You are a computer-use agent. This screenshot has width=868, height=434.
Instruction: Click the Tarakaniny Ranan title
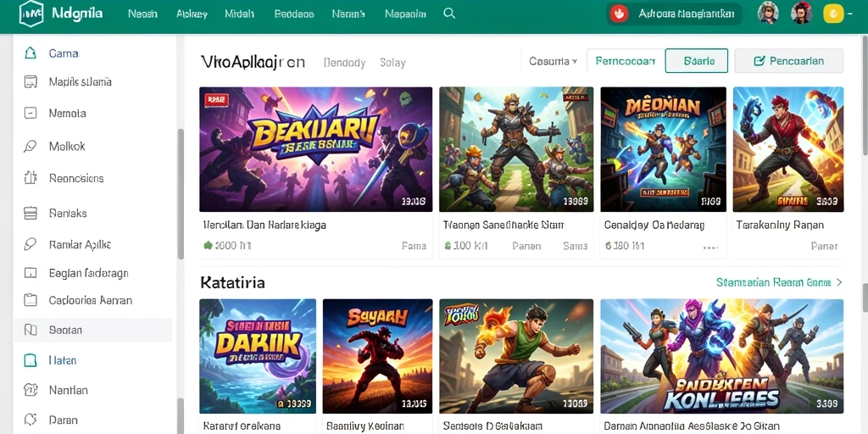pos(780,225)
